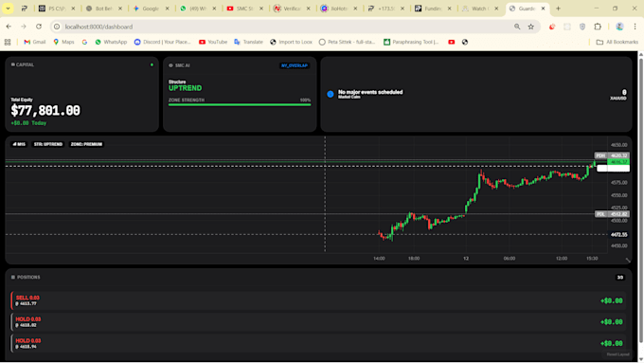Open the All Bookmarks folder
The image size is (644, 363).
pyautogui.click(x=617, y=42)
